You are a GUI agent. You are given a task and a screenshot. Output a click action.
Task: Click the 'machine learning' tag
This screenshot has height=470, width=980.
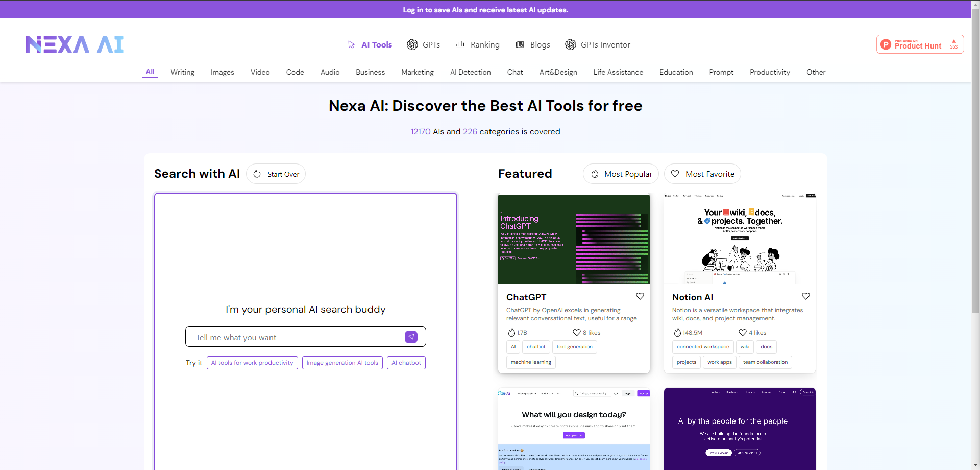[x=531, y=362]
